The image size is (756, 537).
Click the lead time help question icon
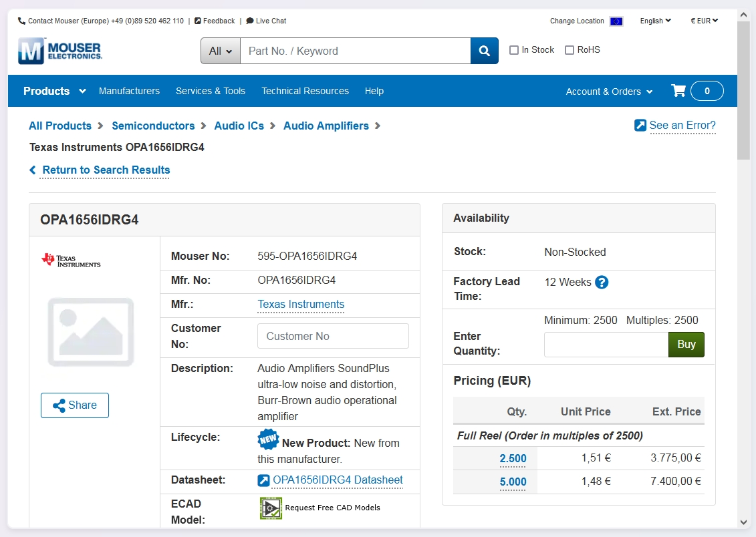tap(602, 282)
